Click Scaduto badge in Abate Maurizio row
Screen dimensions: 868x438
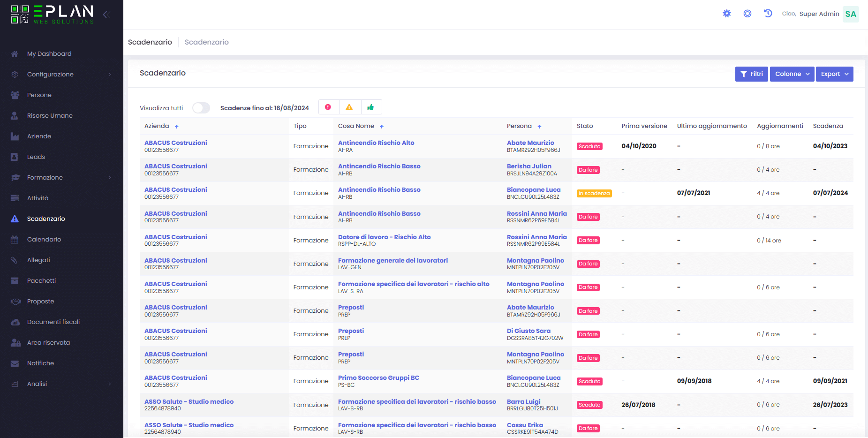click(x=589, y=146)
